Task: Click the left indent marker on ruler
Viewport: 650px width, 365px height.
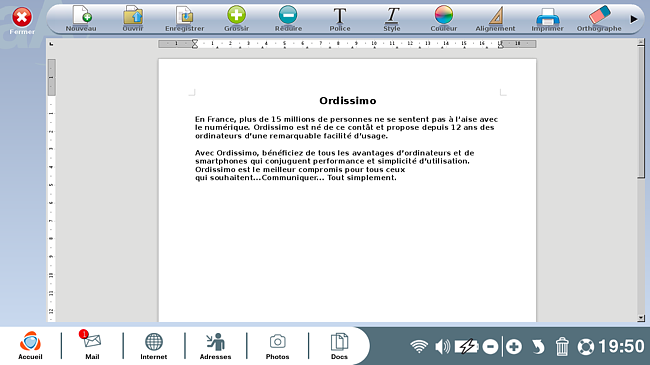Action: point(195,44)
